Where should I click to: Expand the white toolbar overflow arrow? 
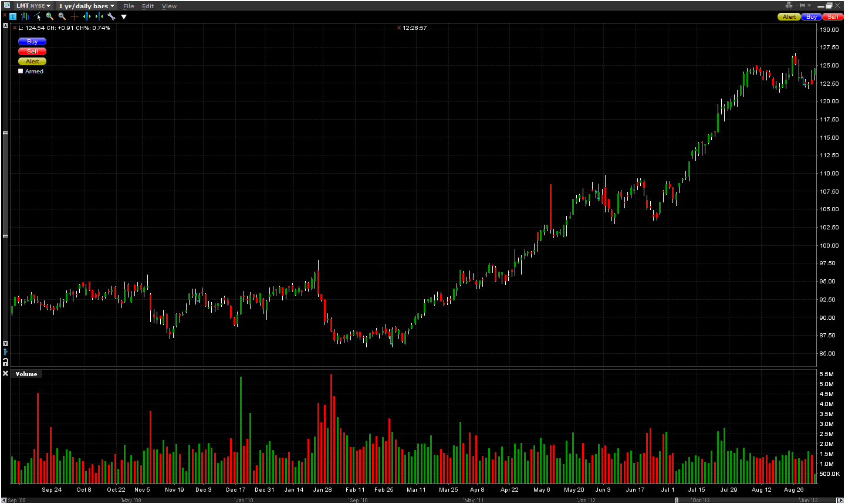(x=124, y=16)
